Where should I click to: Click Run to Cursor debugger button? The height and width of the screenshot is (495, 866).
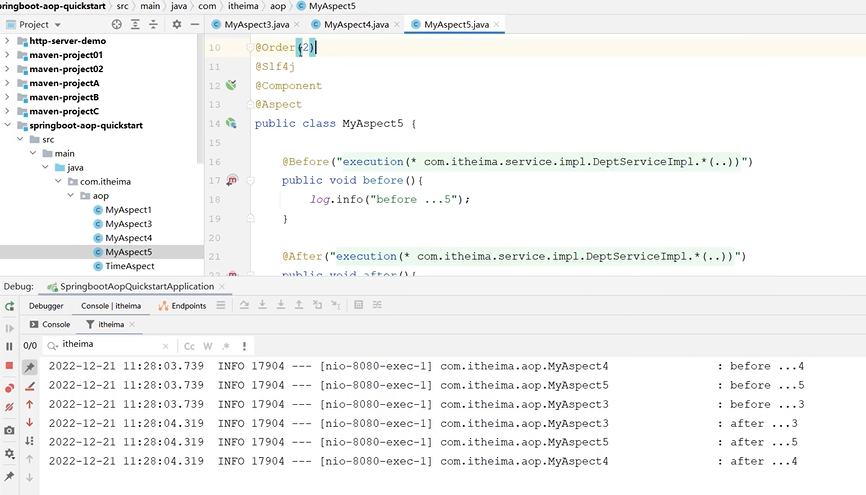[335, 305]
